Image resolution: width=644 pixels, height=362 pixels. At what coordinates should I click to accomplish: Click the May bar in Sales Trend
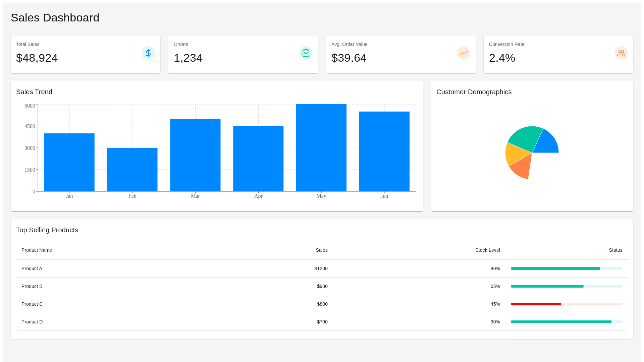click(321, 148)
